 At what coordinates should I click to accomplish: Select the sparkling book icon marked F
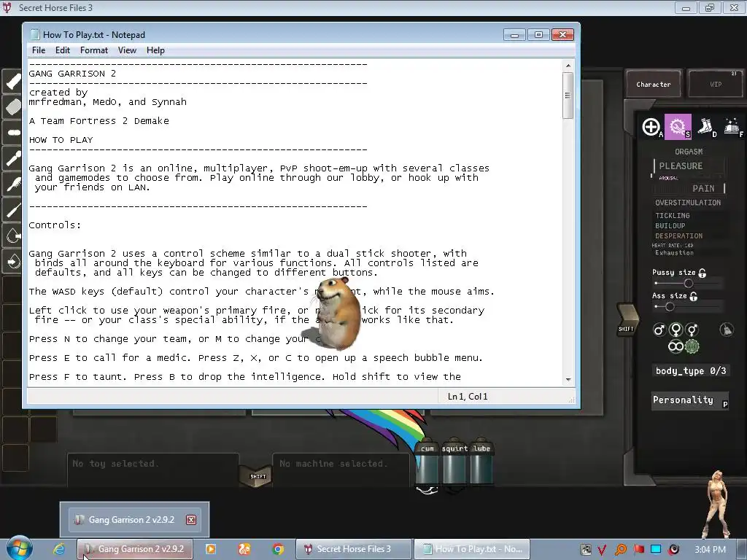click(x=732, y=127)
